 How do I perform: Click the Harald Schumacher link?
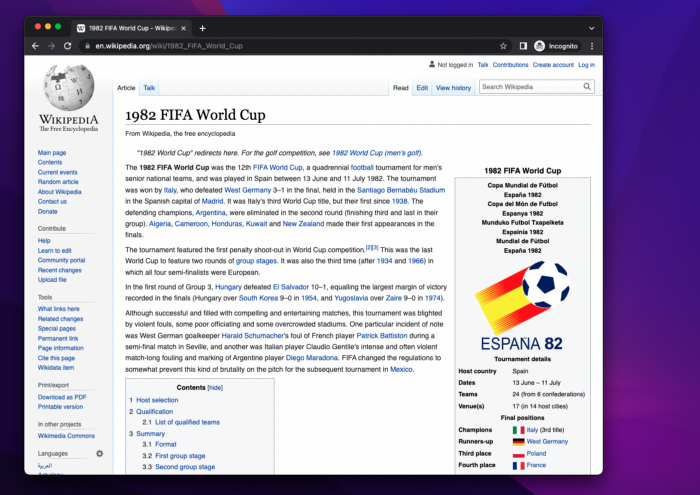point(252,336)
